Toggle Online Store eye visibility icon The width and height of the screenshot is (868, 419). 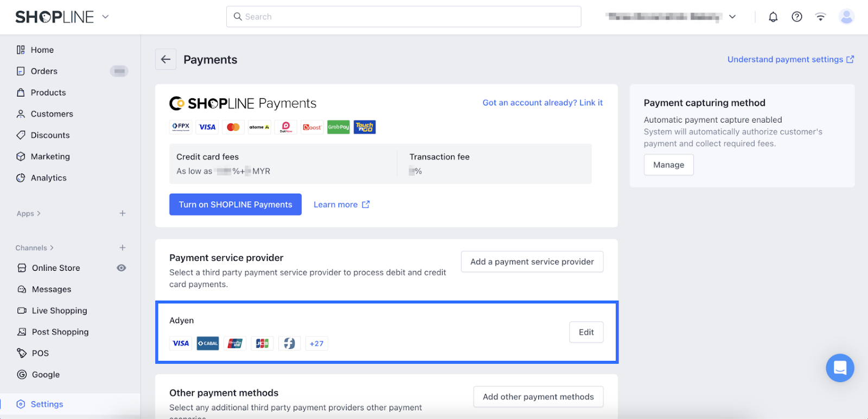click(122, 268)
